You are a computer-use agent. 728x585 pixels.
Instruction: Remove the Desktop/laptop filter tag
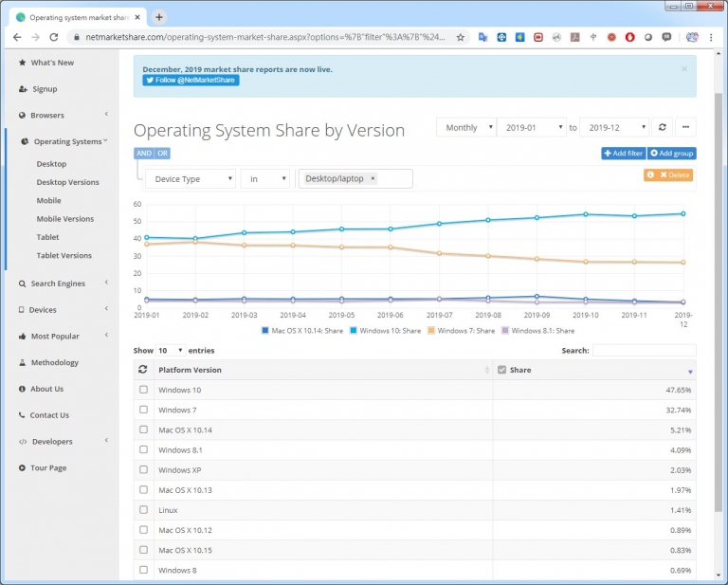[373, 178]
